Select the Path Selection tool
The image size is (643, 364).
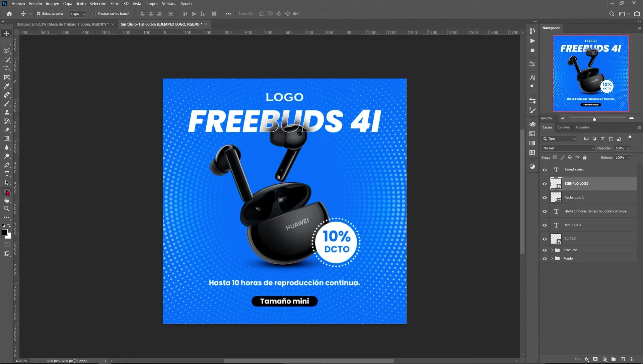tap(7, 183)
